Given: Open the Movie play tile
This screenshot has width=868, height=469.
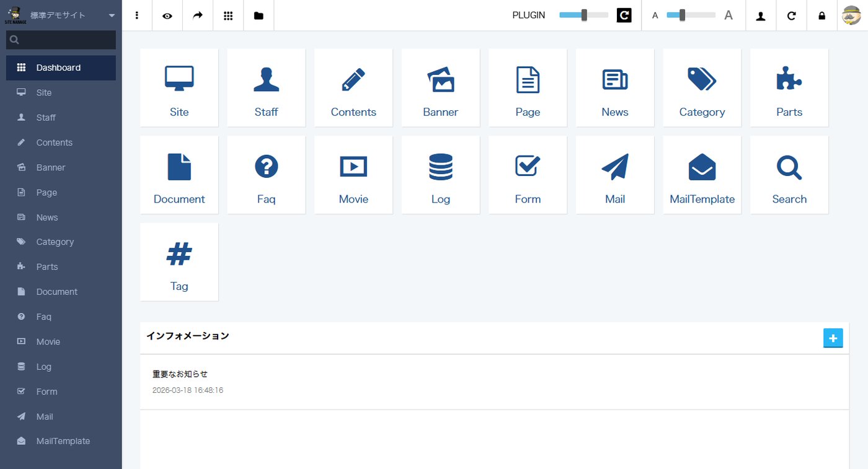Looking at the screenshot, I should point(353,175).
